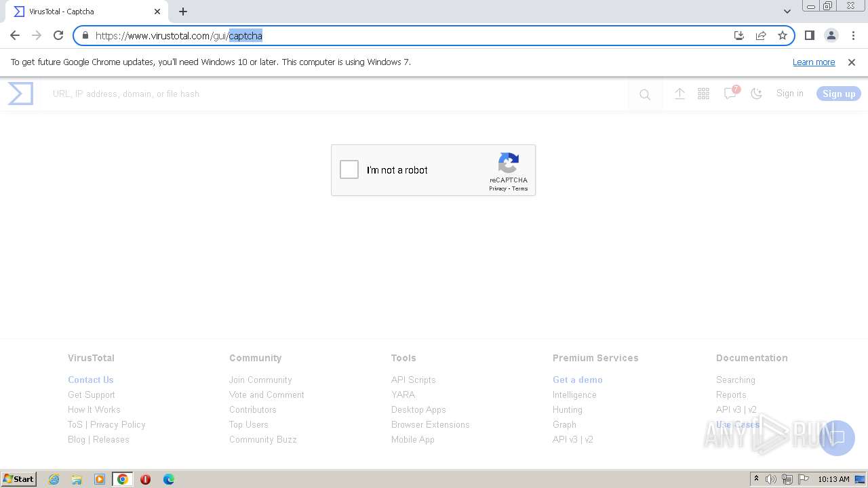Open the notifications chat icon
868x488 pixels.
[730, 94]
